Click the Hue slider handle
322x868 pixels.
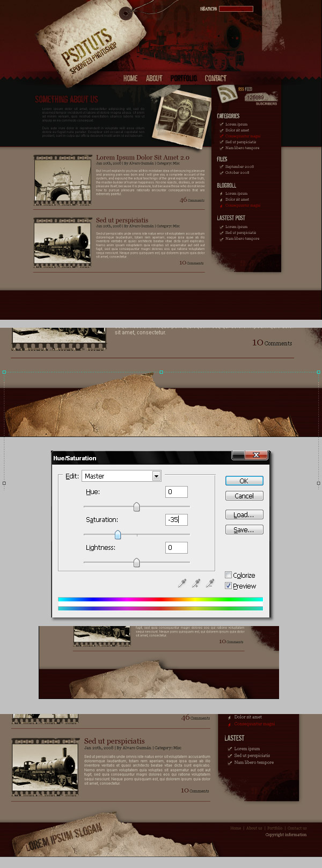[136, 507]
